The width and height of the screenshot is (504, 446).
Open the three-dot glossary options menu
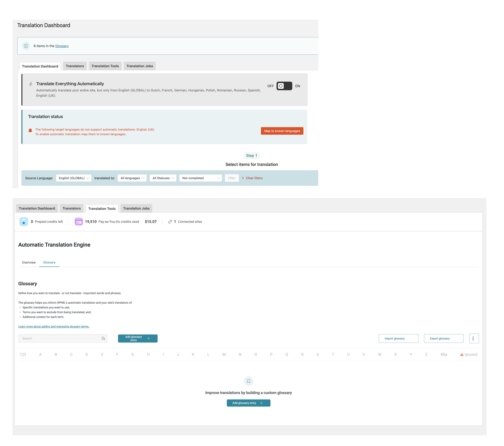[473, 339]
